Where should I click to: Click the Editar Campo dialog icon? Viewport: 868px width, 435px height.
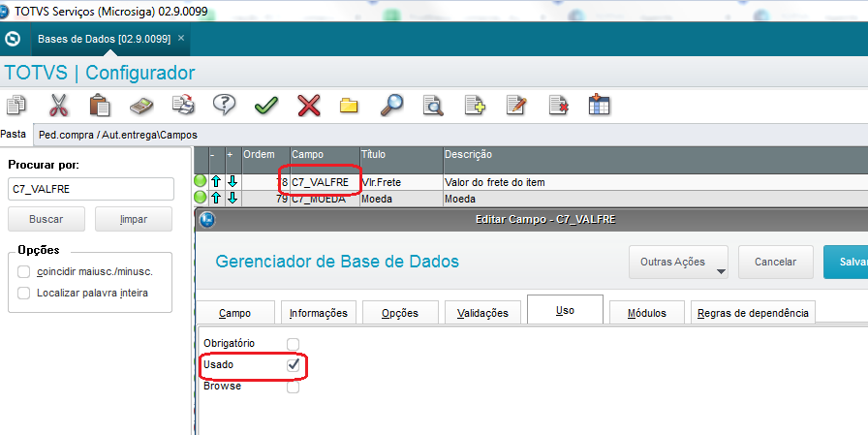click(207, 220)
